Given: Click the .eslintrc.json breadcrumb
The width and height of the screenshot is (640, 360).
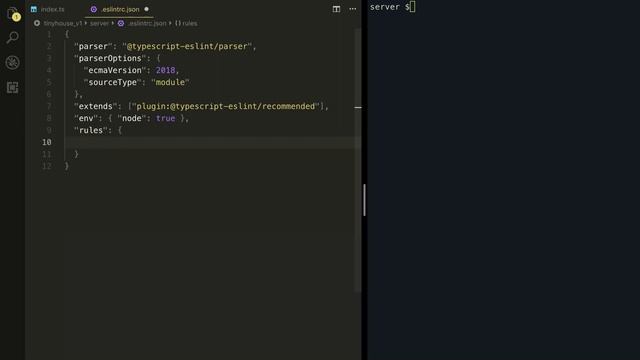Looking at the screenshot, I should pyautogui.click(x=147, y=23).
